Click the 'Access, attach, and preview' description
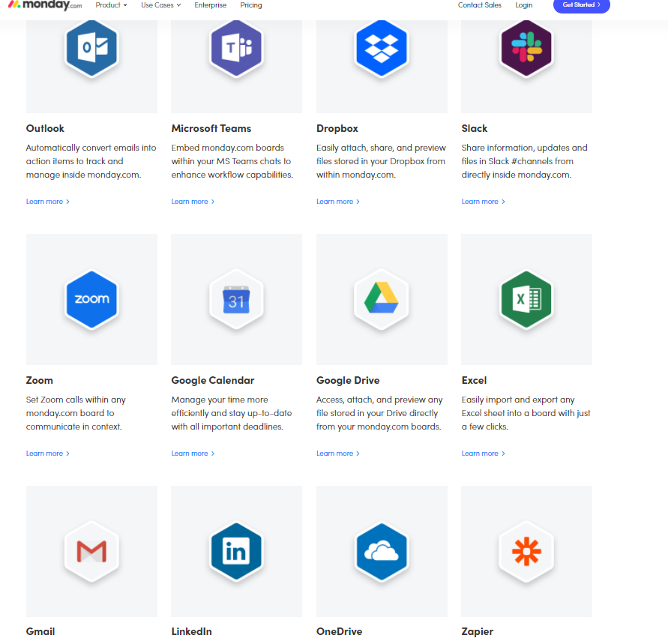Image resolution: width=668 pixels, height=644 pixels. (379, 413)
